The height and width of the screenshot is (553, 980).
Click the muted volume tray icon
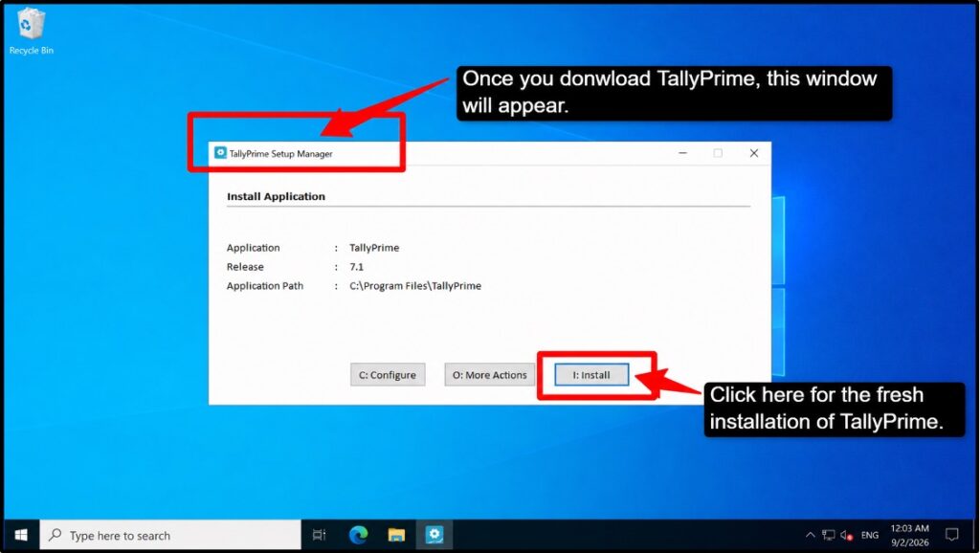847,536
